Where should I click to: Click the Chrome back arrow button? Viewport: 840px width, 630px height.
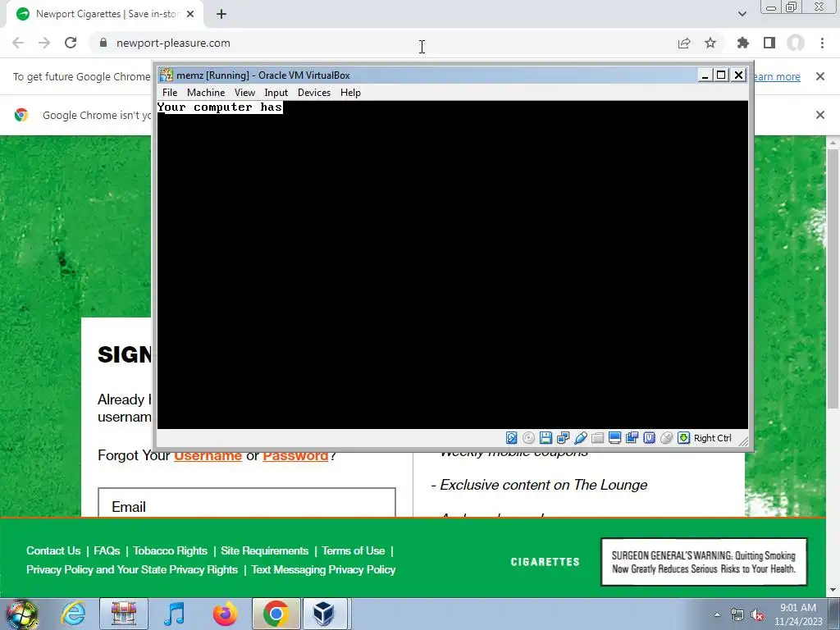(18, 43)
